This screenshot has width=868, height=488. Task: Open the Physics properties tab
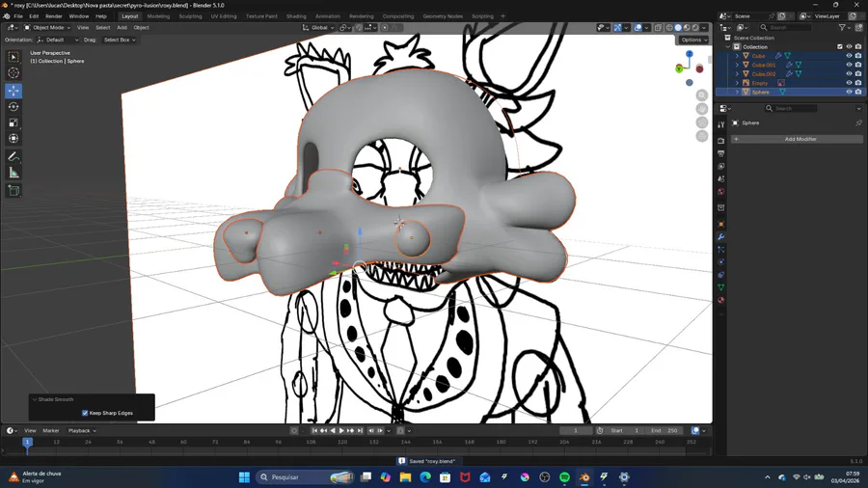[x=720, y=262]
